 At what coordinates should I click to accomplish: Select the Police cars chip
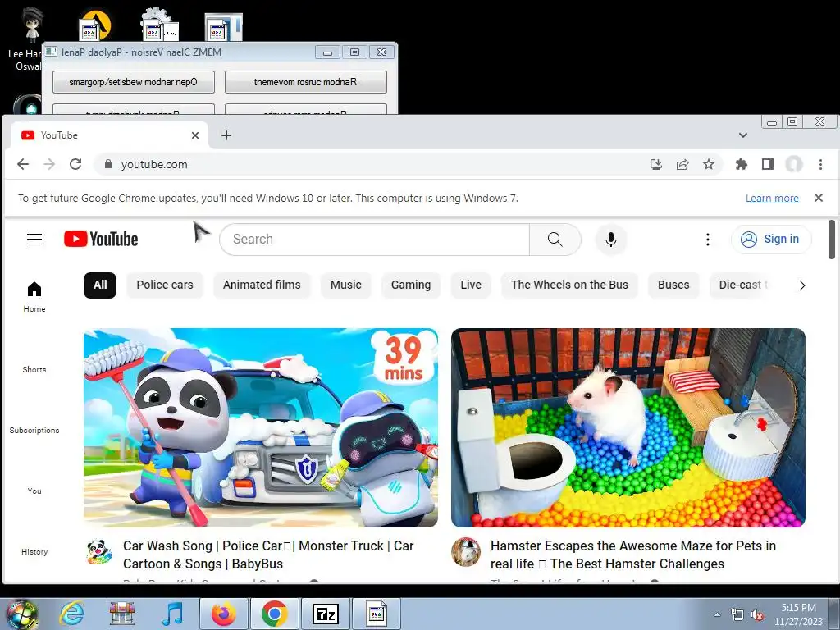click(164, 285)
